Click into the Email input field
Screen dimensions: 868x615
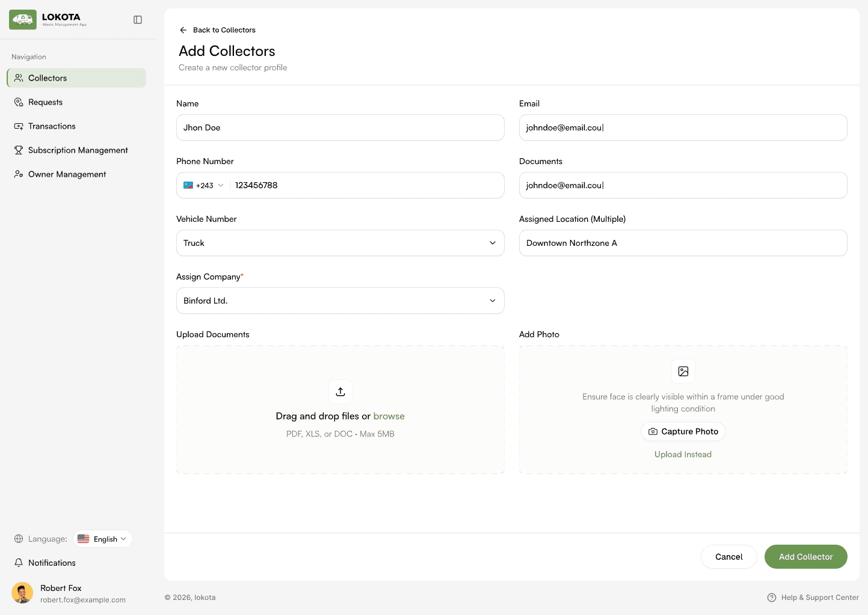pyautogui.click(x=683, y=127)
